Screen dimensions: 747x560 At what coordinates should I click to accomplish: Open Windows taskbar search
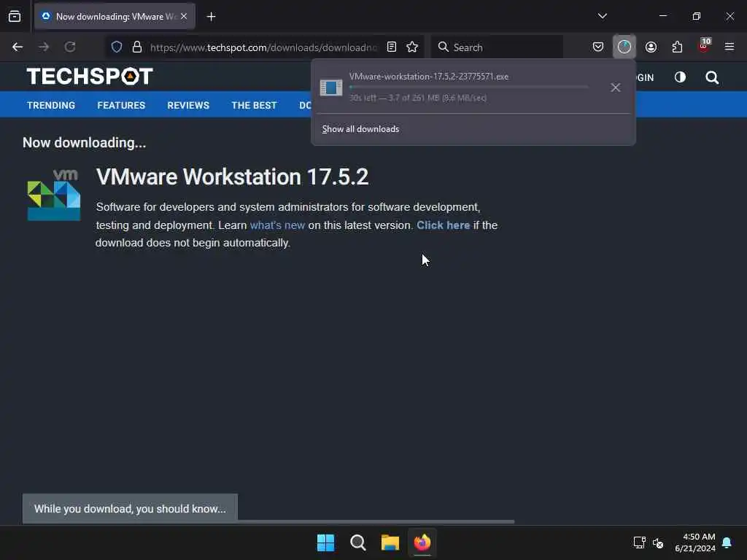(x=357, y=542)
